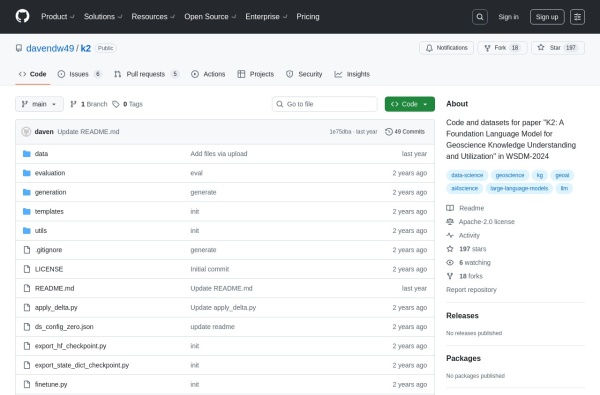Open the data folder

point(41,154)
